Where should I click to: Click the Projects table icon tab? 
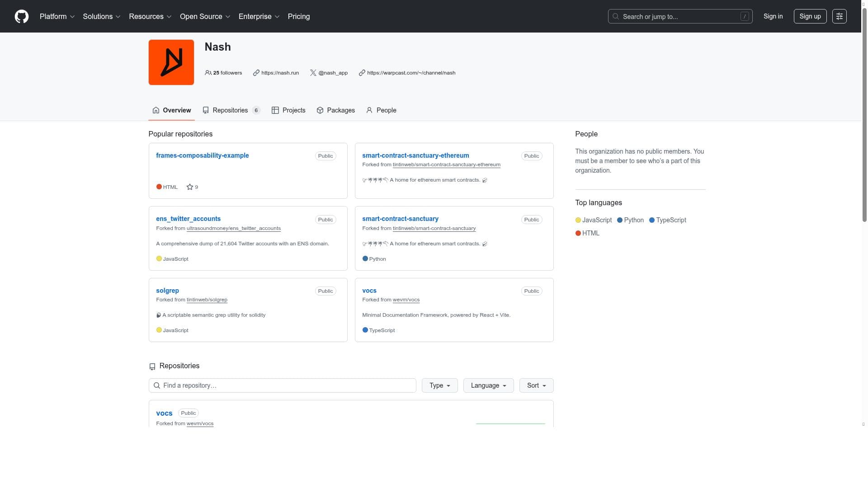275,110
